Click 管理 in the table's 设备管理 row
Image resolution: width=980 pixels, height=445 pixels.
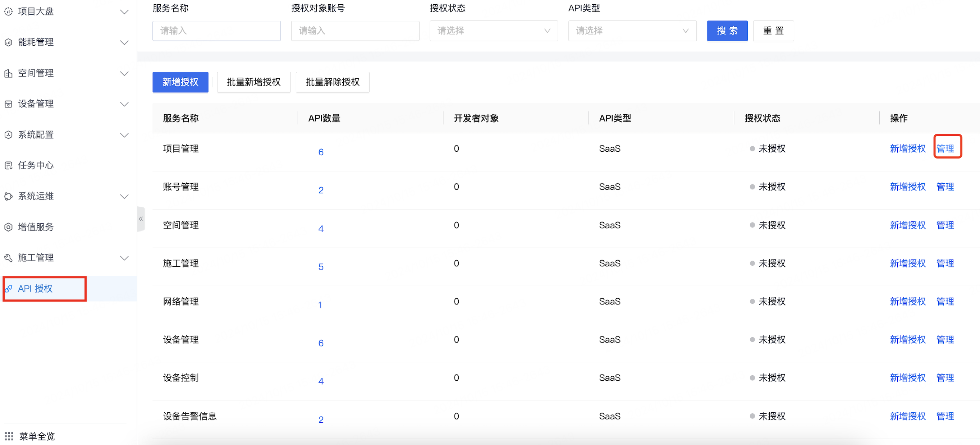(x=945, y=340)
